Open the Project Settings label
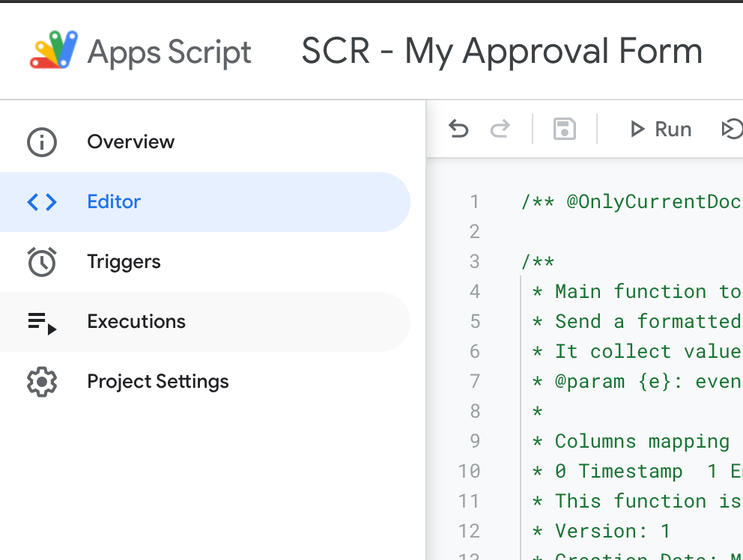This screenshot has width=743, height=560. (157, 382)
